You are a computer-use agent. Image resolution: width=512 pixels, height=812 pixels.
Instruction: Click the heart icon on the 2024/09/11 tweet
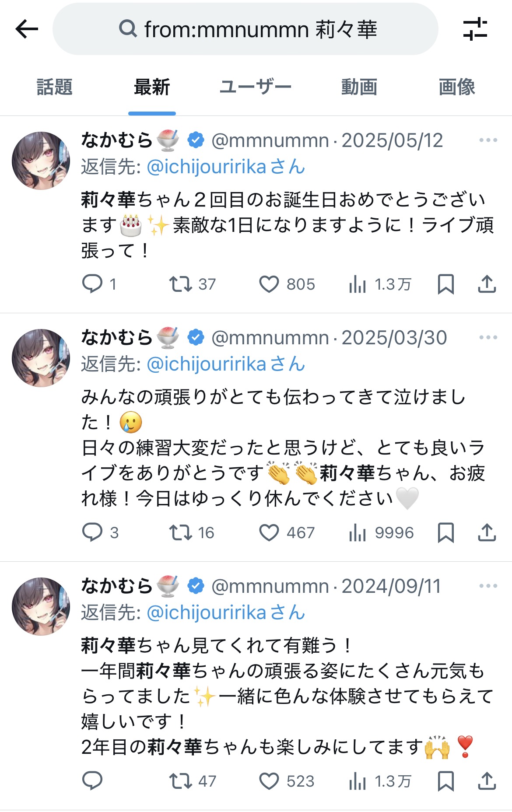(x=269, y=781)
